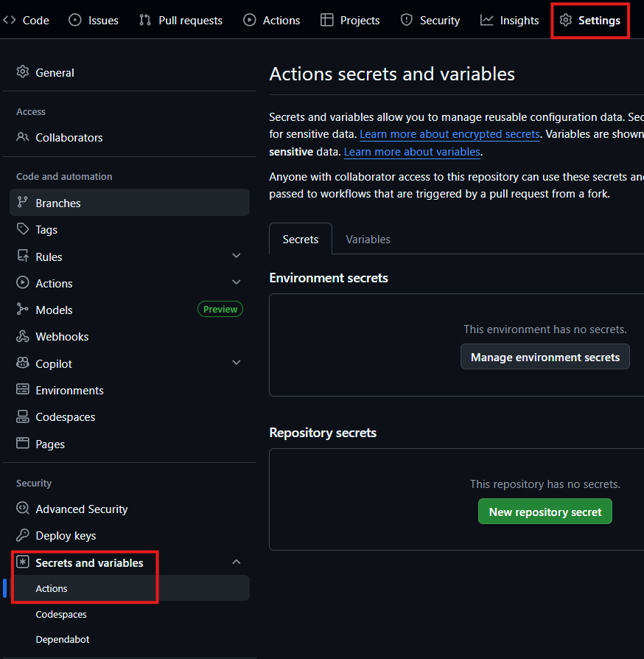Image resolution: width=644 pixels, height=659 pixels.
Task: Expand the sidebar Actions section chevron
Action: 237,282
